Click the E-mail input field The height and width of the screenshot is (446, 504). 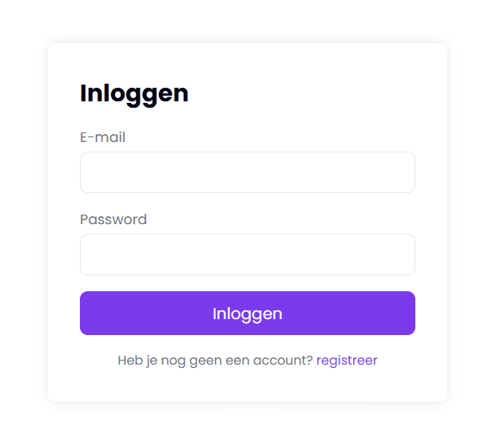(x=248, y=172)
